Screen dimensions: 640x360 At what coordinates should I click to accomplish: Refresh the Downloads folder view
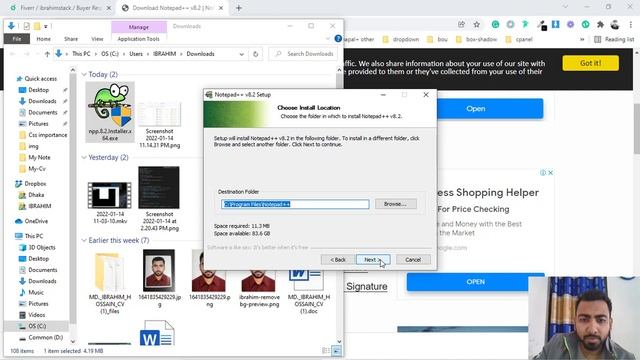pos(256,54)
